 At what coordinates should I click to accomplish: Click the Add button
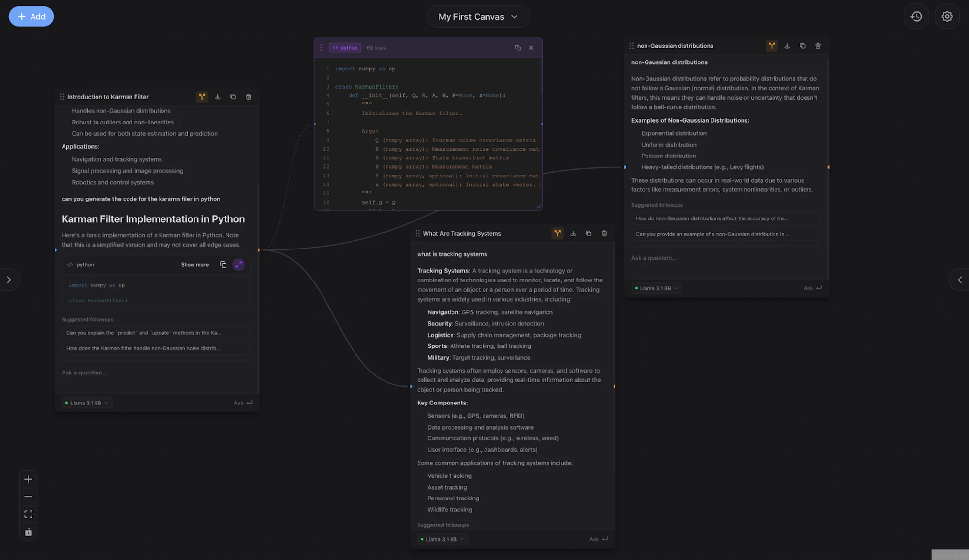point(31,16)
